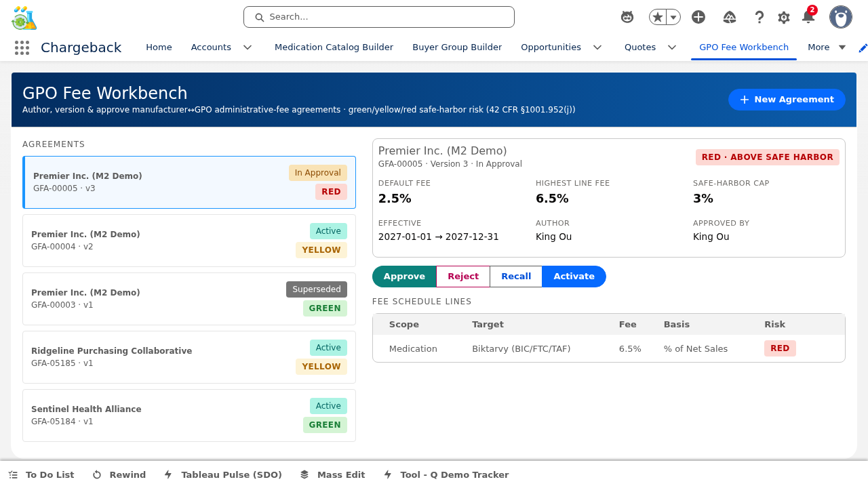The width and height of the screenshot is (868, 488).
Task: Focus the global Search field
Action: coord(379,17)
